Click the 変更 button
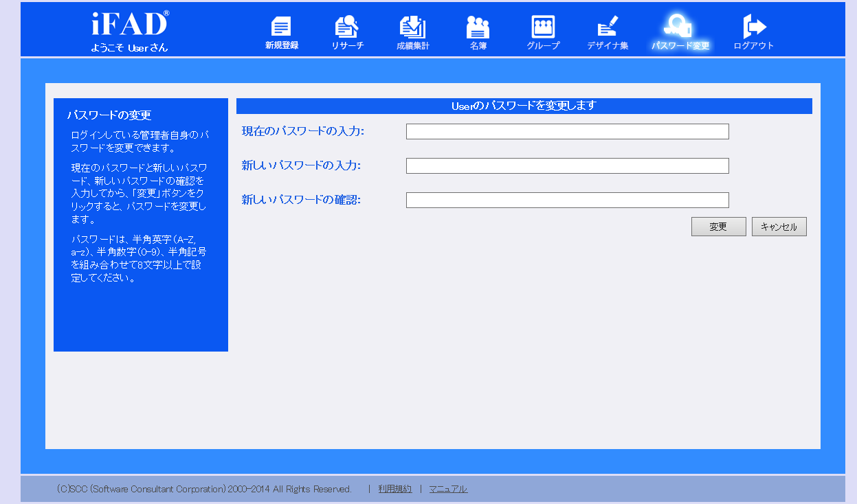The height and width of the screenshot is (504, 857). pyautogui.click(x=719, y=227)
